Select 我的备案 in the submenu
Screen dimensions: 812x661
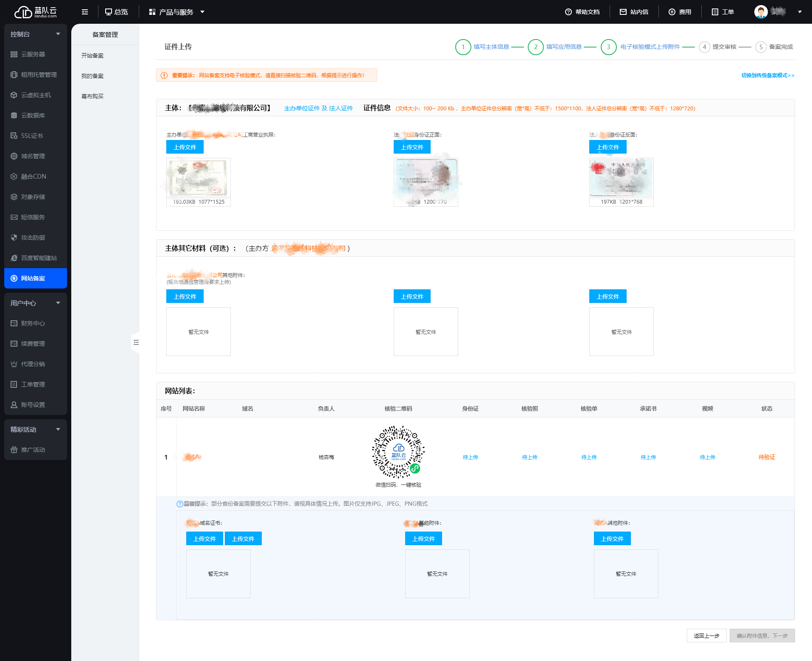[x=92, y=76]
